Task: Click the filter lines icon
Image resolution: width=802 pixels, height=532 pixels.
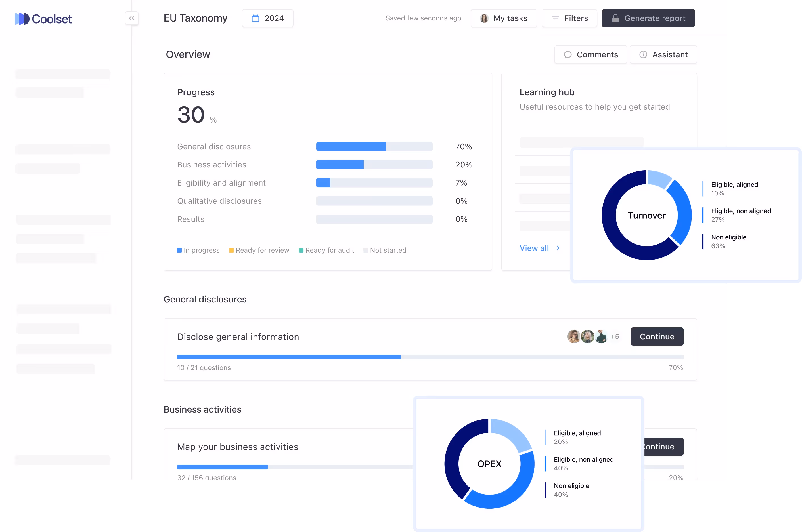Action: pyautogui.click(x=555, y=18)
